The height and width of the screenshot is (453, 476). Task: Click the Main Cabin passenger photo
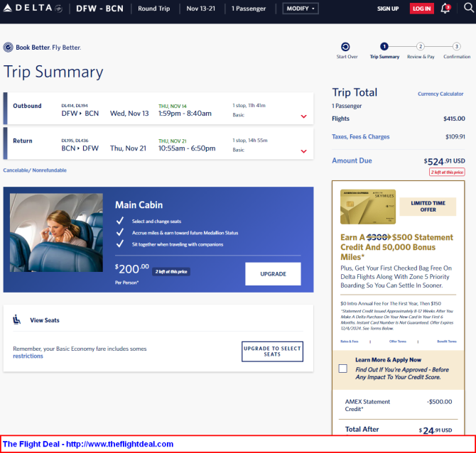click(56, 233)
